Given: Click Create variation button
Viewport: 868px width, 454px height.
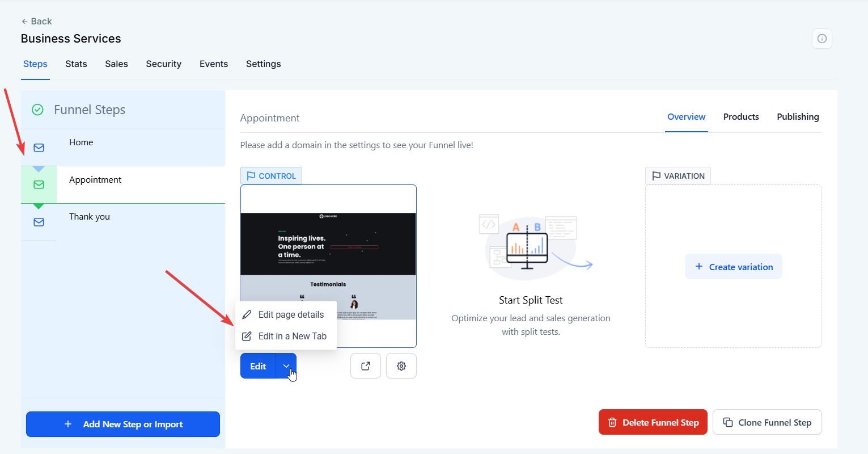Looking at the screenshot, I should click(733, 267).
